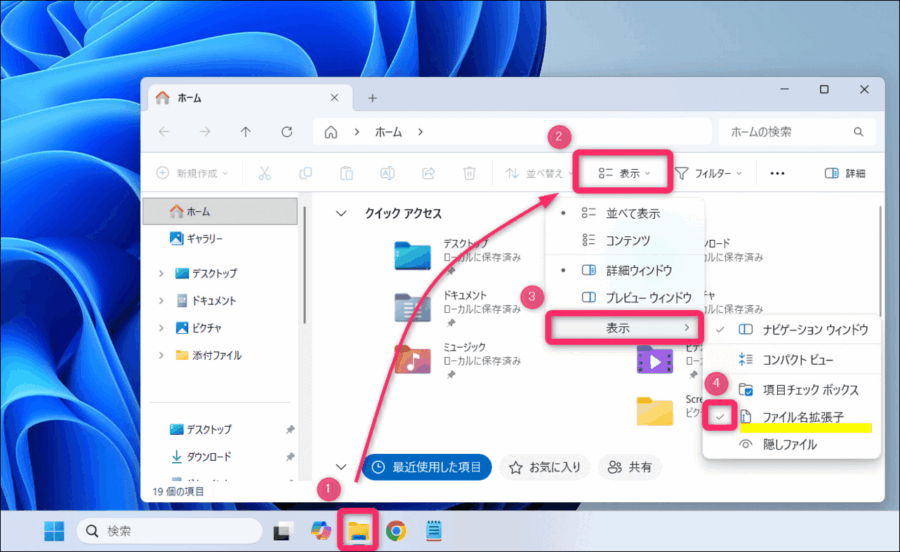Screen dimensions: 900x552
Task: Click the Rename icon in toolbar
Action: [387, 173]
